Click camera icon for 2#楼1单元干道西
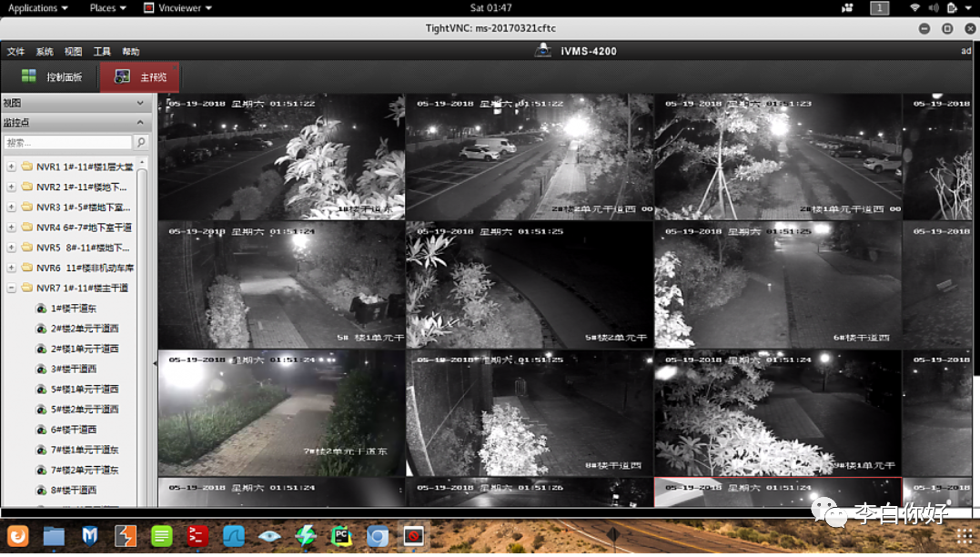Viewport: 980px width, 557px height. tap(41, 349)
